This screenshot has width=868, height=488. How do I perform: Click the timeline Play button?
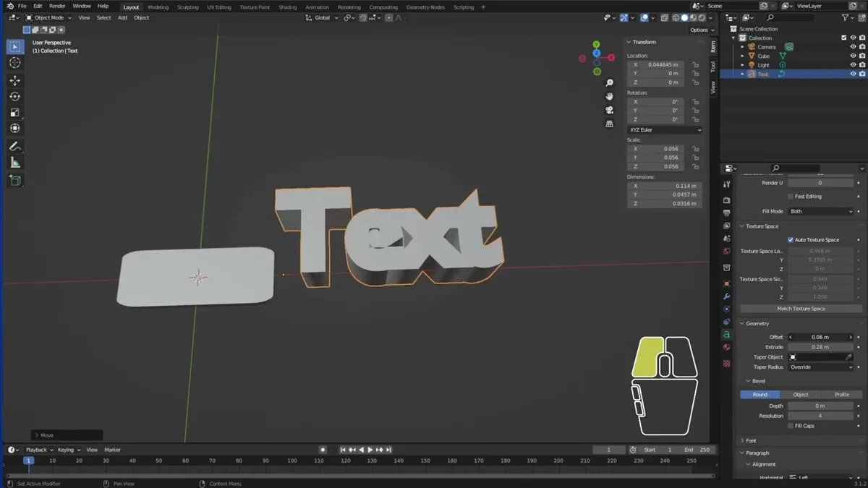[370, 450]
